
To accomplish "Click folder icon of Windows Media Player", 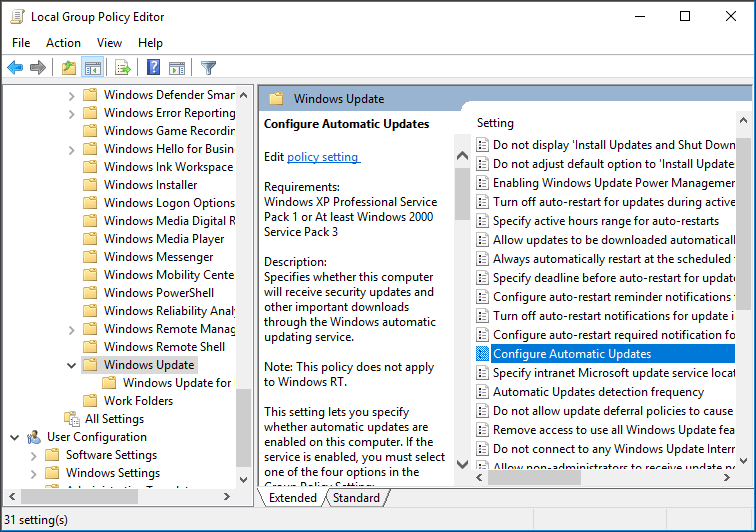I will pos(90,239).
